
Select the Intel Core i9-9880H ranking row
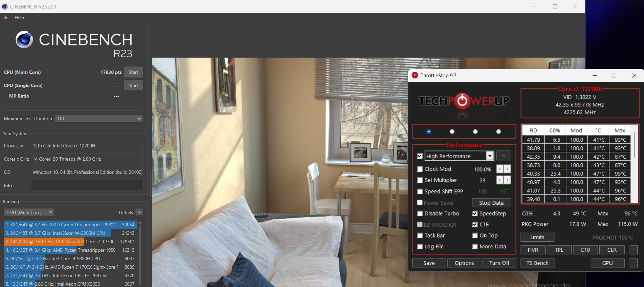pyautogui.click(x=70, y=259)
